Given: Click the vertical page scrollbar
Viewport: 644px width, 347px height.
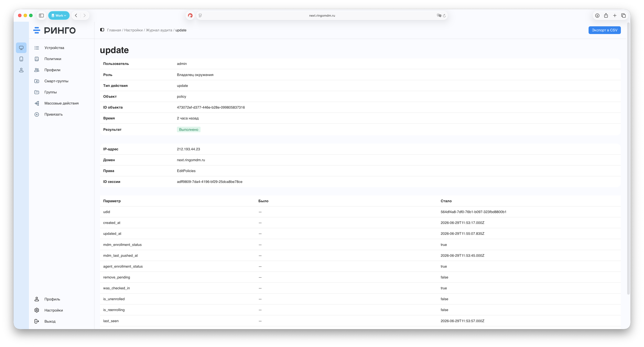Looking at the screenshot, I should pos(628,159).
